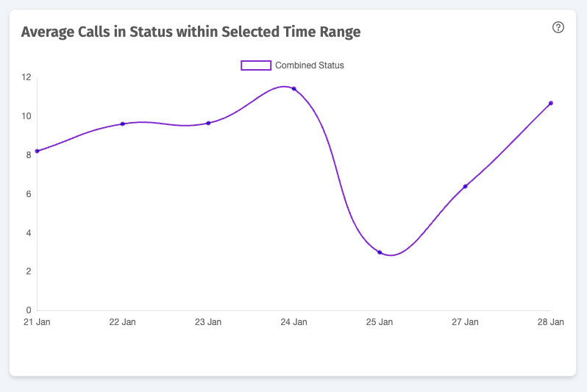Click the 23 Jan data point on the line
The height and width of the screenshot is (392, 587).
pos(208,123)
